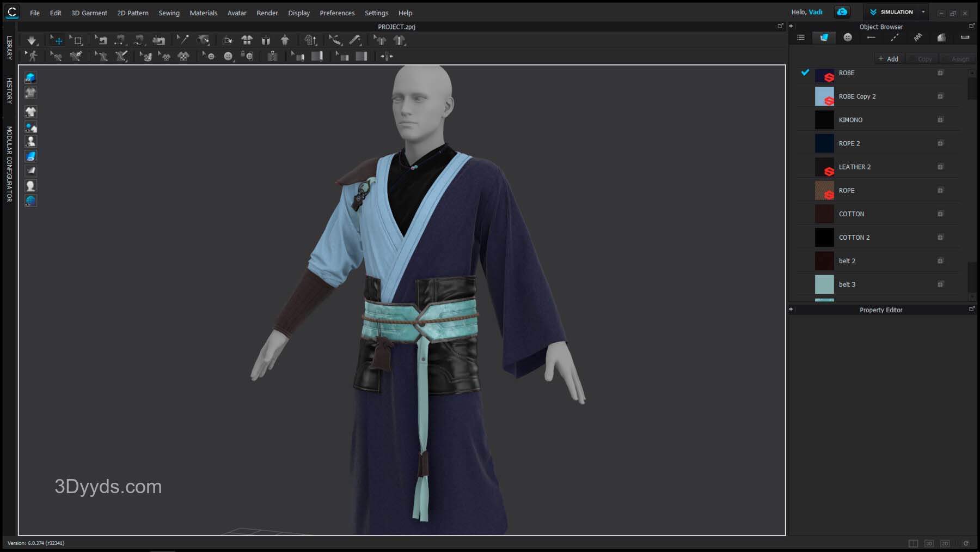This screenshot has width=980, height=552.
Task: Select the belt 3 color swatch
Action: pos(824,284)
